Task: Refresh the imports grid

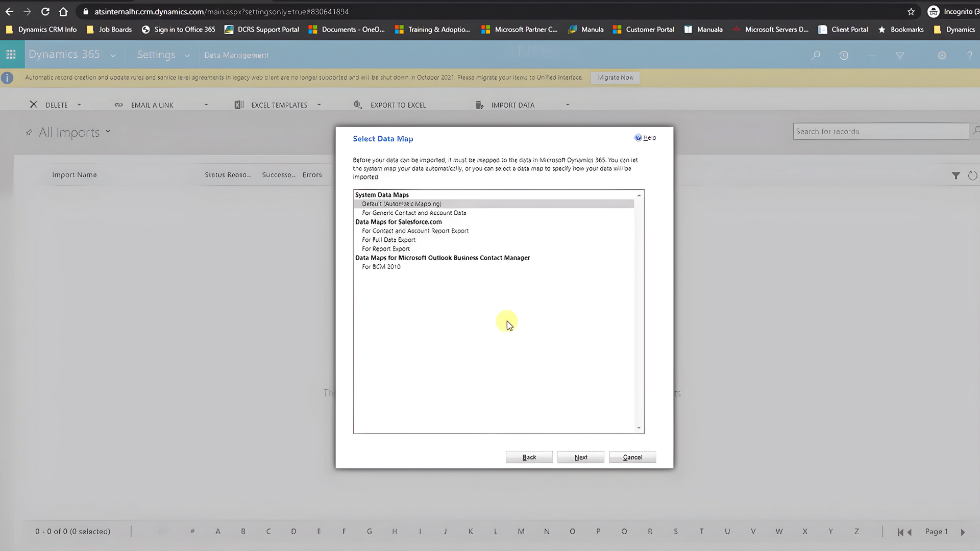Action: pyautogui.click(x=973, y=176)
